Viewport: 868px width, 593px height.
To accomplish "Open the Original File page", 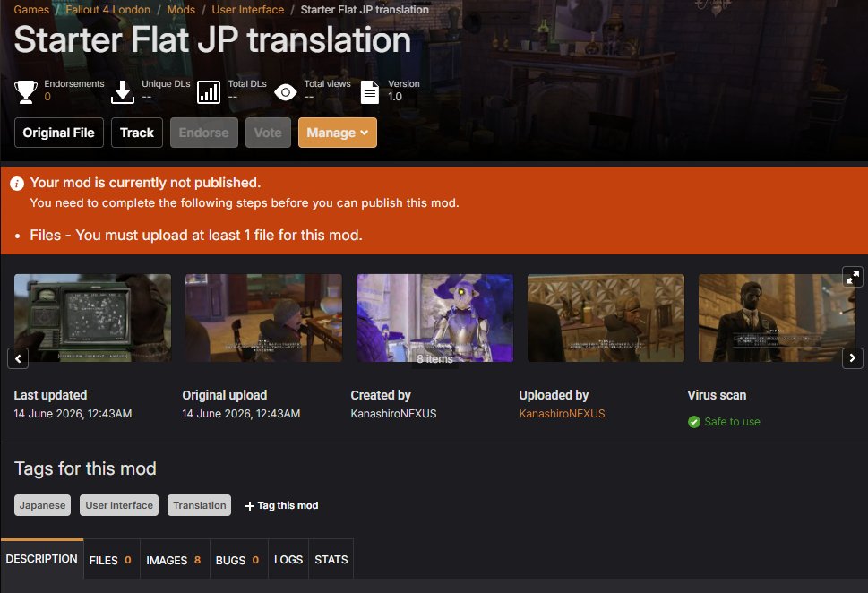I will click(59, 133).
